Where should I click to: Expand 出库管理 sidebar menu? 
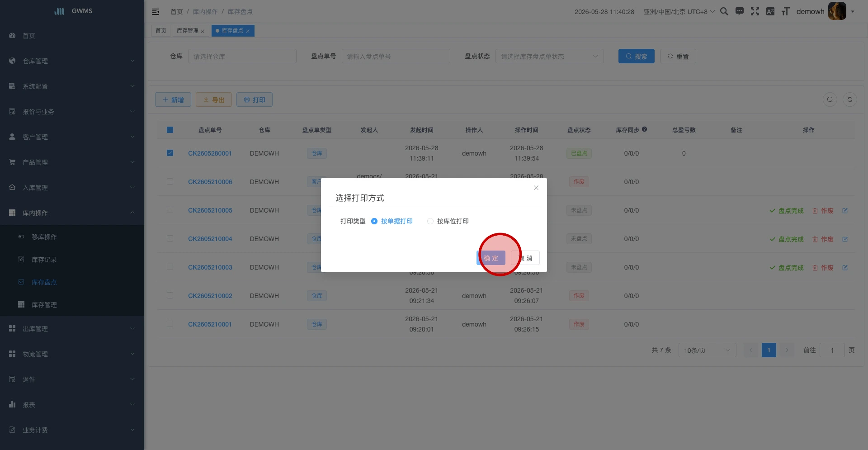click(72, 329)
